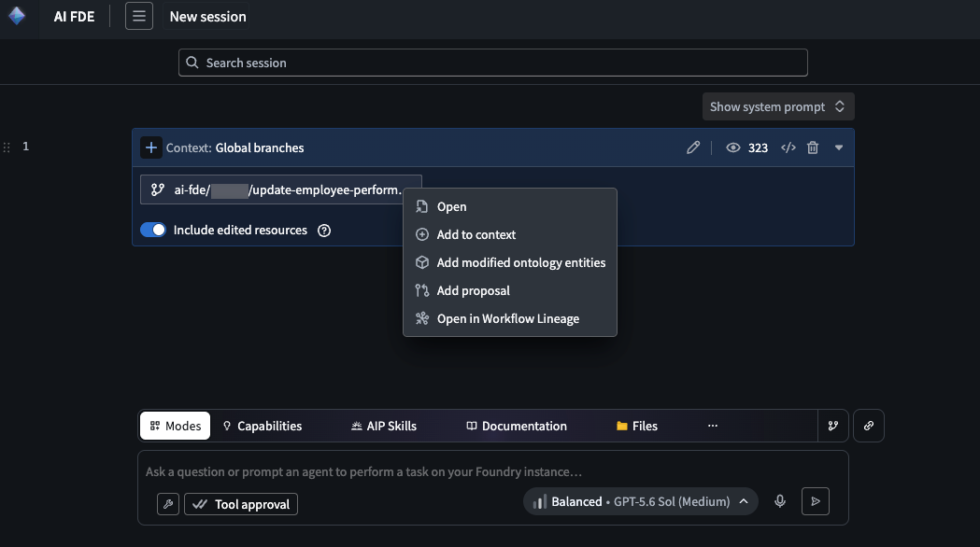The width and height of the screenshot is (980, 547).
Task: Edit the Global branches context with the pencil icon
Action: 693,148
